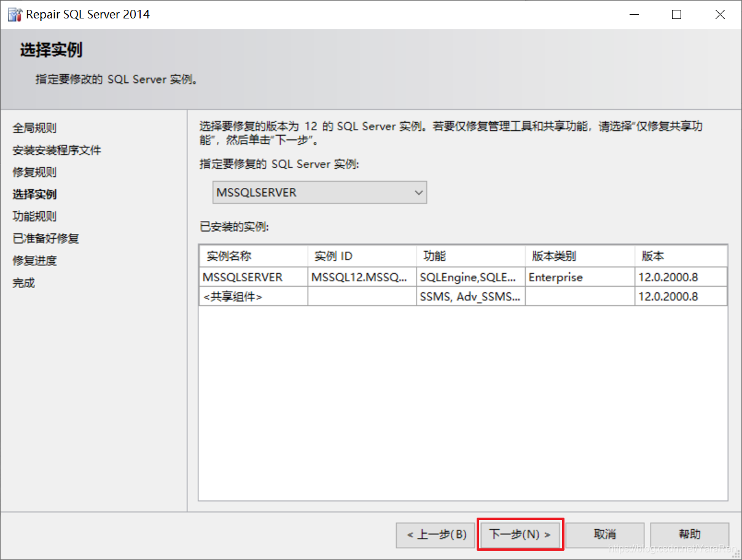Viewport: 742px width, 560px height.
Task: Select 全局规则 step in sidebar
Action: coord(34,128)
